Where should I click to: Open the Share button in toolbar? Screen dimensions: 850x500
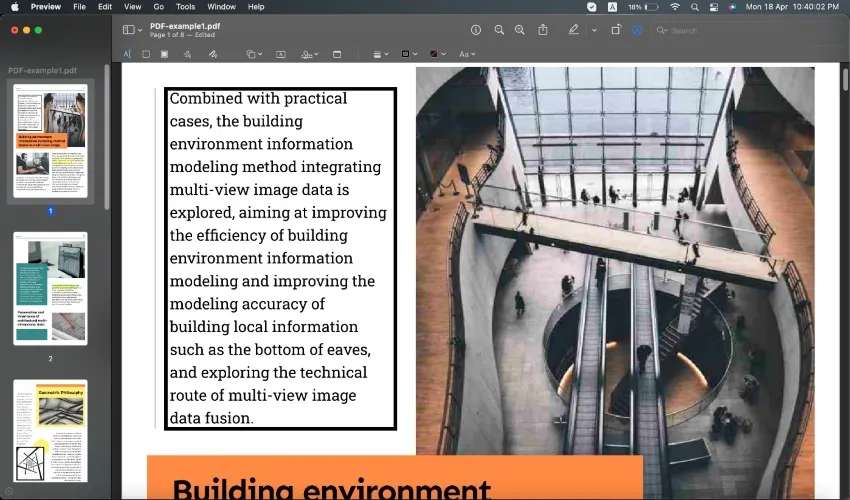pyautogui.click(x=543, y=30)
